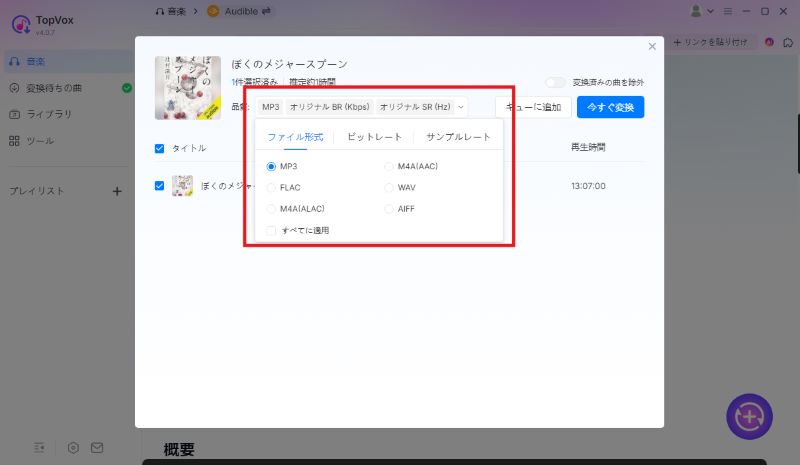Click the プレイリスト label
The image size is (800, 465).
[37, 191]
